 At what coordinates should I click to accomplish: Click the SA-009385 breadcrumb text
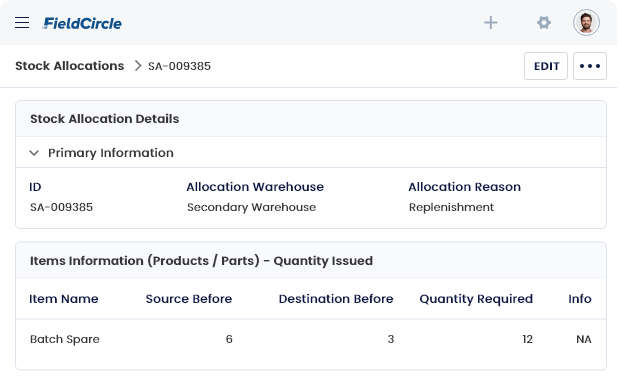[x=179, y=66]
